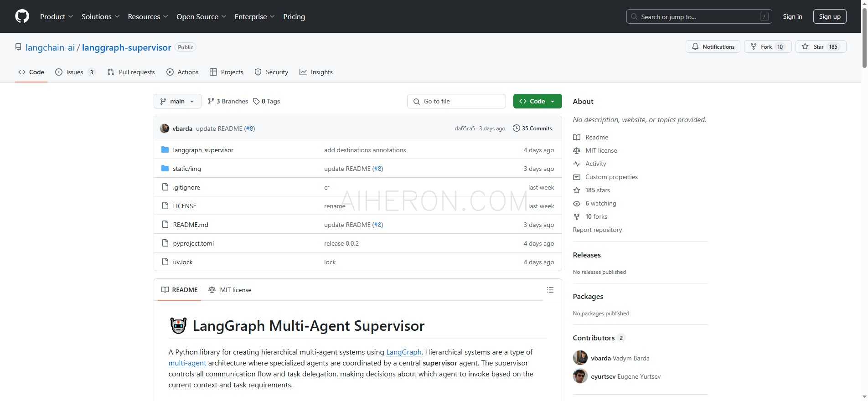Open the Pull requests tab
Screen dimensions: 868x401
(x=131, y=72)
